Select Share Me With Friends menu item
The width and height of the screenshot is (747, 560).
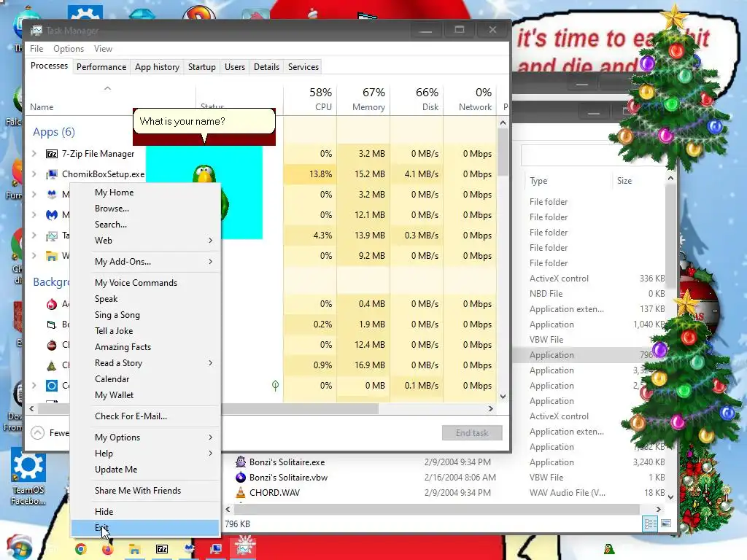145,491
